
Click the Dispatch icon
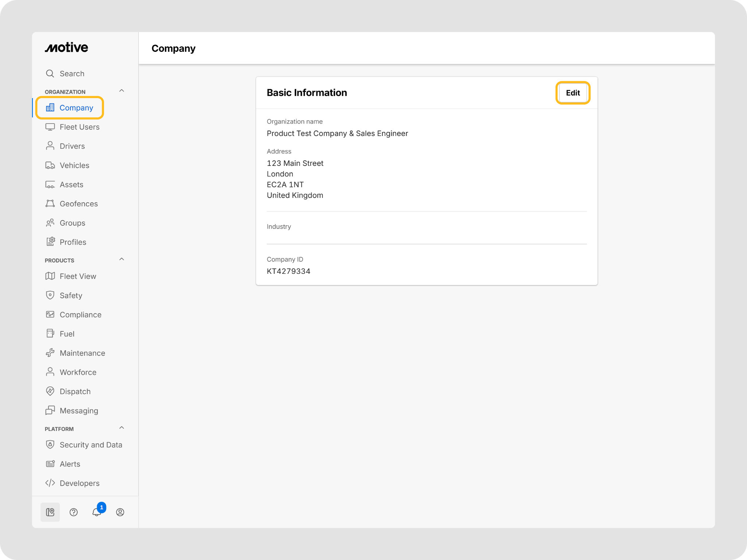coord(50,392)
